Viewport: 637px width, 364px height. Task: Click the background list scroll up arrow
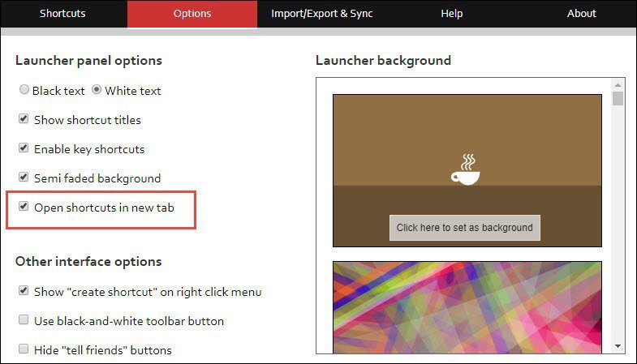point(618,85)
